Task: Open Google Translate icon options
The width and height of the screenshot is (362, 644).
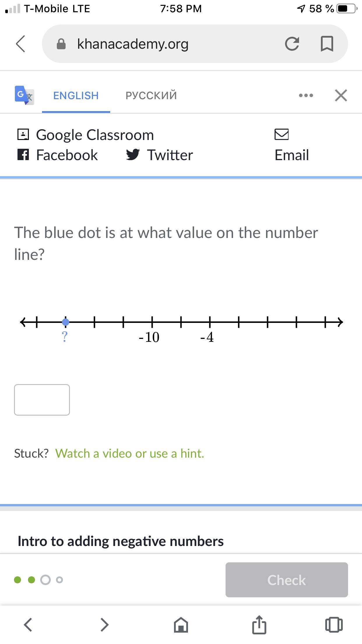Action: pos(24,95)
